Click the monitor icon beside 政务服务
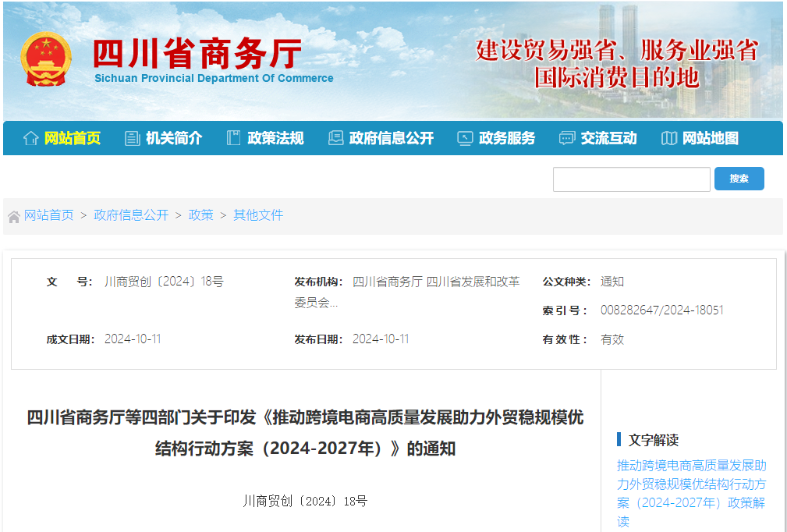787x532 pixels. coord(465,138)
